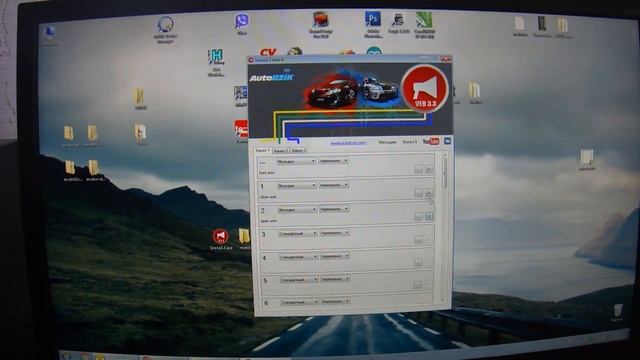This screenshot has height=360, width=640.
Task: Click the play button in the top unnumbered row
Action: click(429, 169)
